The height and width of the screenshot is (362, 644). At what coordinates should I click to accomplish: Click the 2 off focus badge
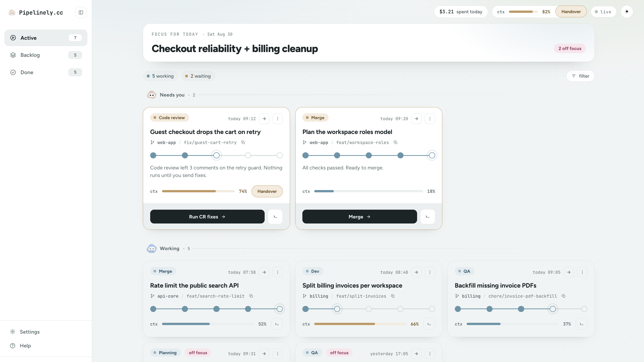coord(570,49)
